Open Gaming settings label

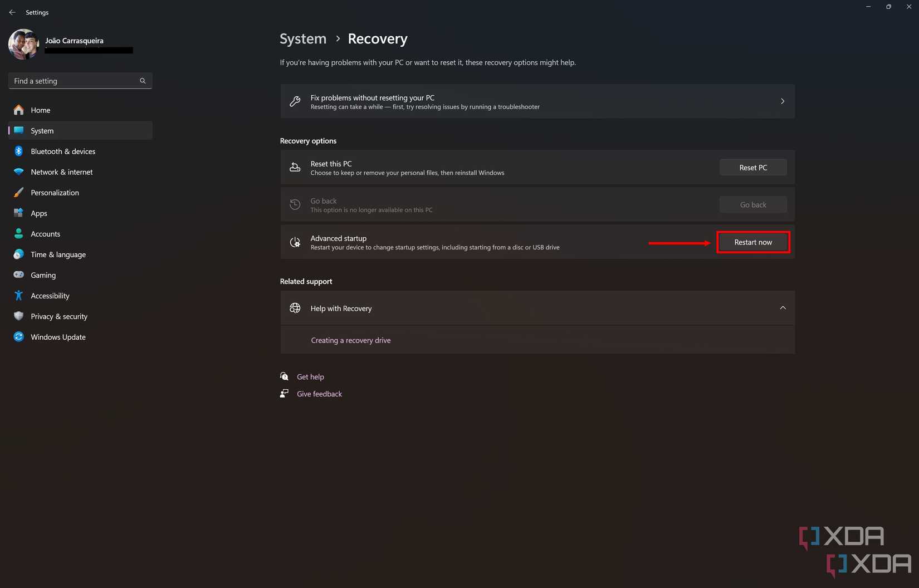[x=43, y=275]
